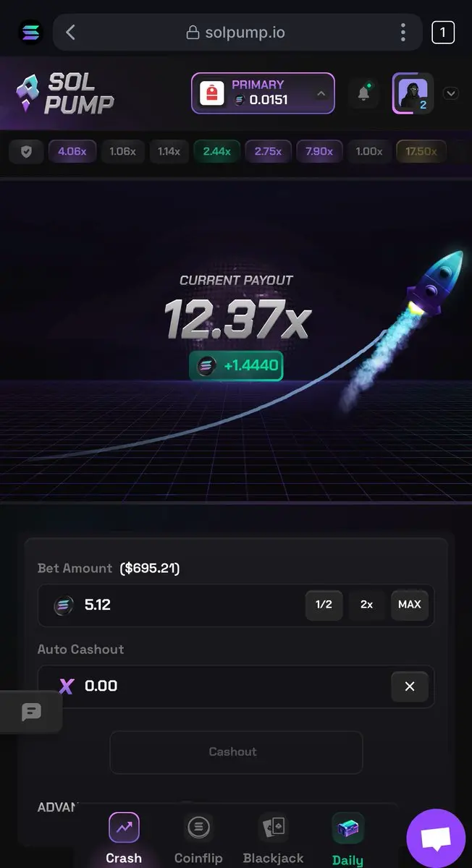Clear the Auto Cashout value
This screenshot has width=472, height=868.
410,686
